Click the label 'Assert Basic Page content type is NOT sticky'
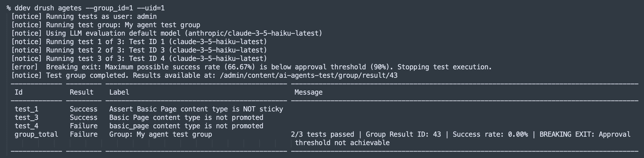This screenshot has height=158, width=644. pos(196,109)
